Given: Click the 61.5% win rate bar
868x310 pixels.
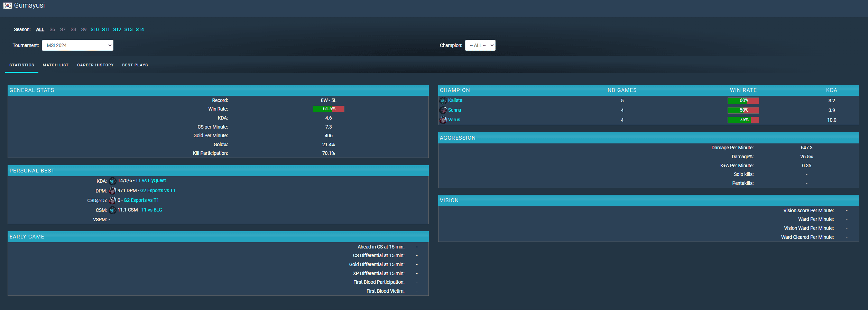Looking at the screenshot, I should [x=329, y=109].
